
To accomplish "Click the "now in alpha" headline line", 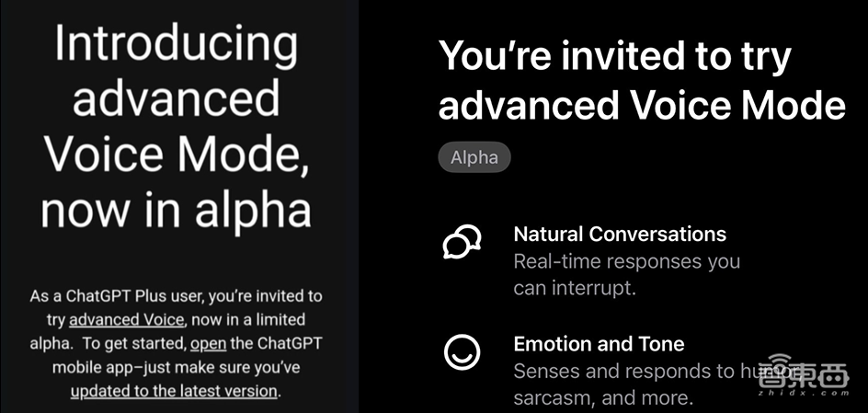I will (x=176, y=211).
